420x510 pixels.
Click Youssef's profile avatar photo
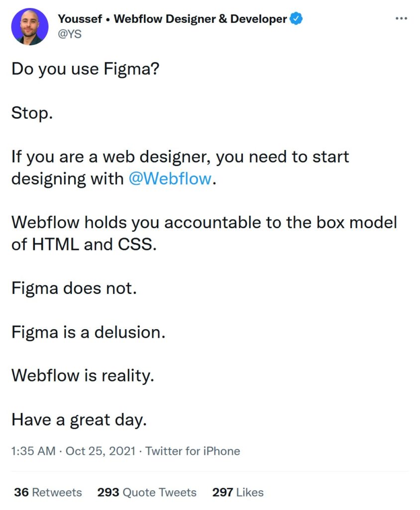29,27
